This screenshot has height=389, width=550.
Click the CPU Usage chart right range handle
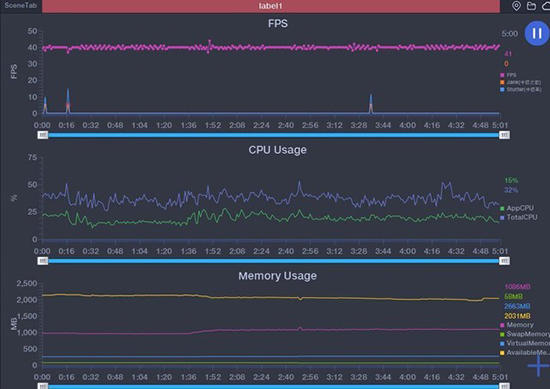coord(504,261)
